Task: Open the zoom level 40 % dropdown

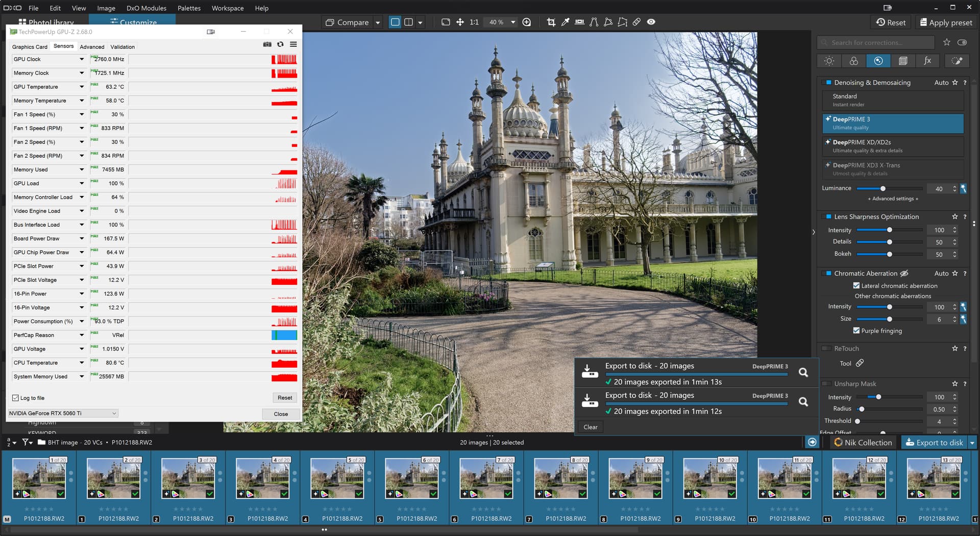Action: (513, 22)
